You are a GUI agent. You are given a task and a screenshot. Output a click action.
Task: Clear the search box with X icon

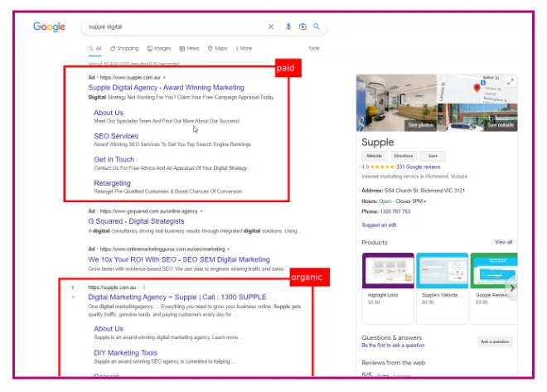tap(271, 27)
